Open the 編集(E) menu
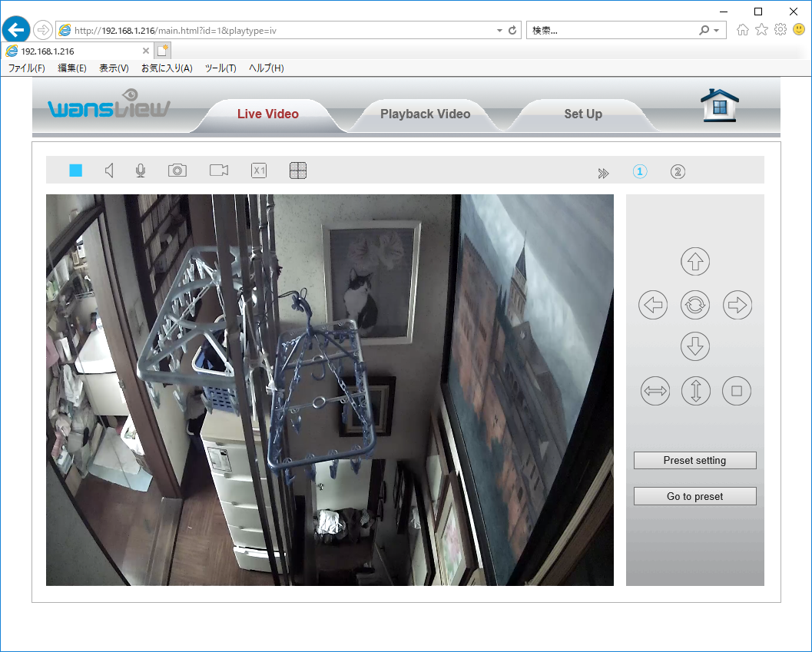The width and height of the screenshot is (812, 652). click(x=72, y=68)
